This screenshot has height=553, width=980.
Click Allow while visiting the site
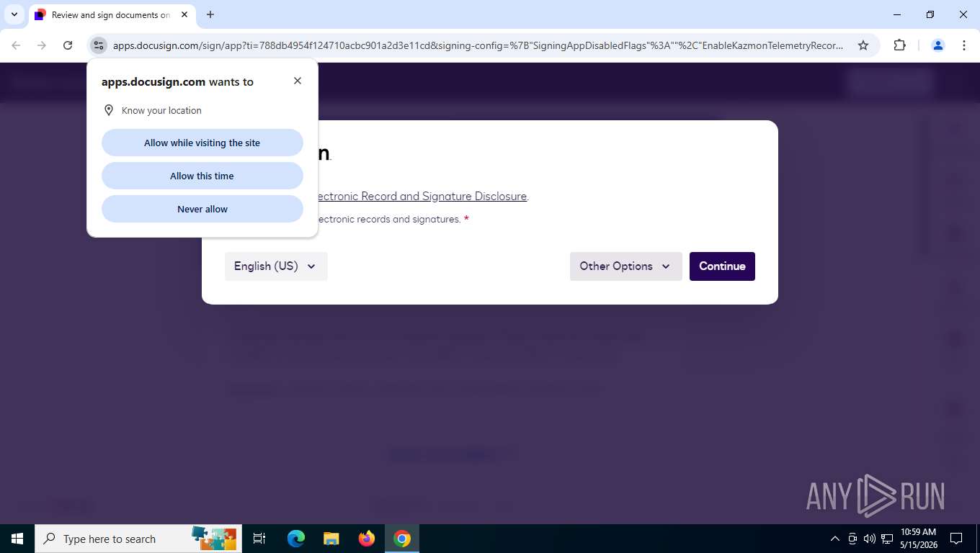(202, 143)
